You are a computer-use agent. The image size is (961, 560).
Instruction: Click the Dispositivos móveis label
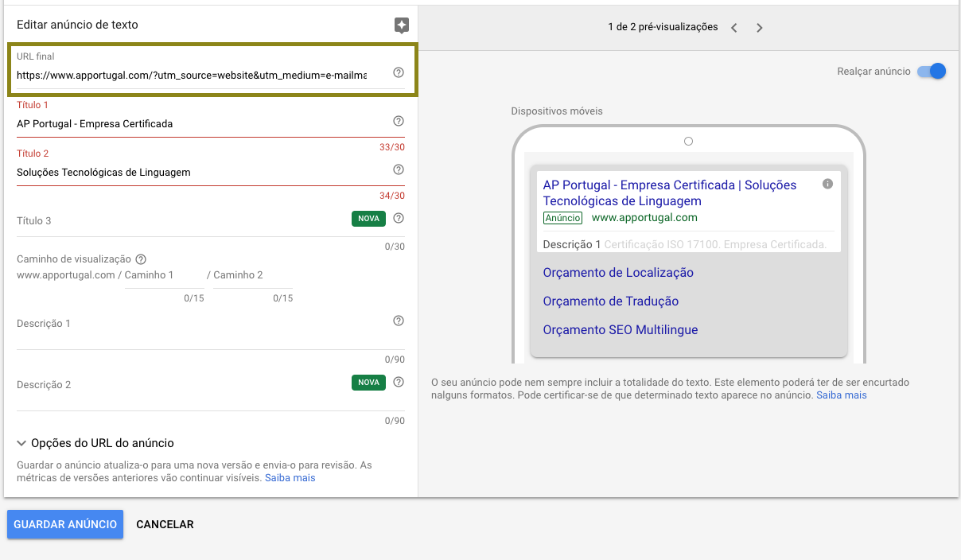point(557,111)
